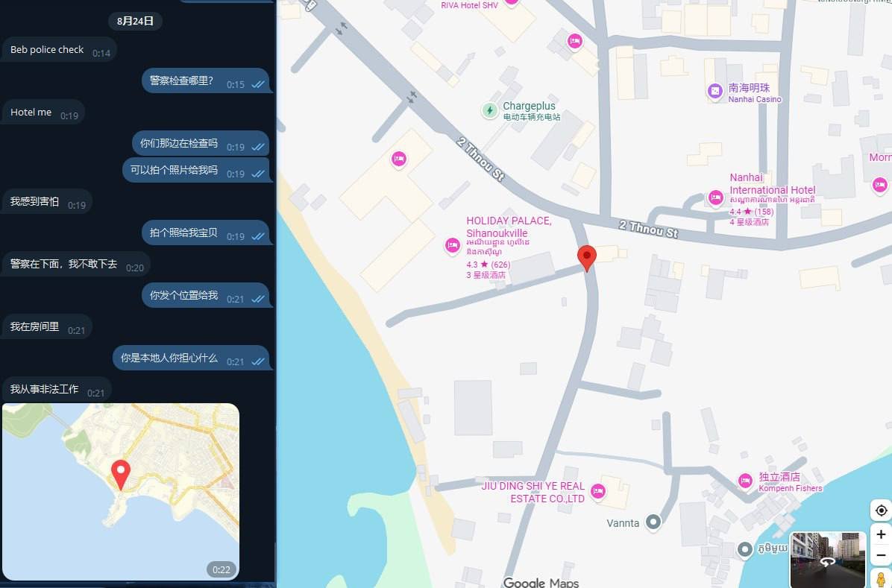892x588 pixels.
Task: Select the Nanhai Casino map marker icon
Action: [x=715, y=91]
